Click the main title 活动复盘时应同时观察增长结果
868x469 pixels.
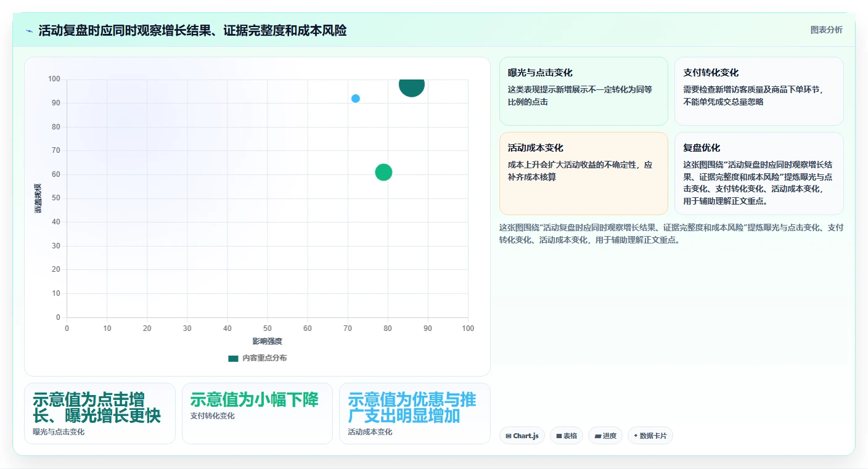click(x=192, y=31)
